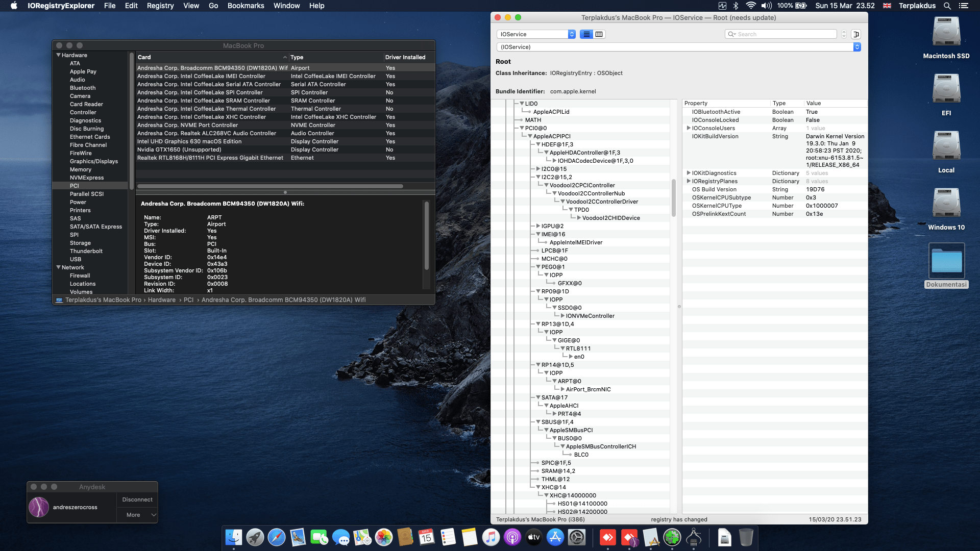The height and width of the screenshot is (551, 980).
Task: Open the Windows 10 desktop drive
Action: tap(946, 210)
